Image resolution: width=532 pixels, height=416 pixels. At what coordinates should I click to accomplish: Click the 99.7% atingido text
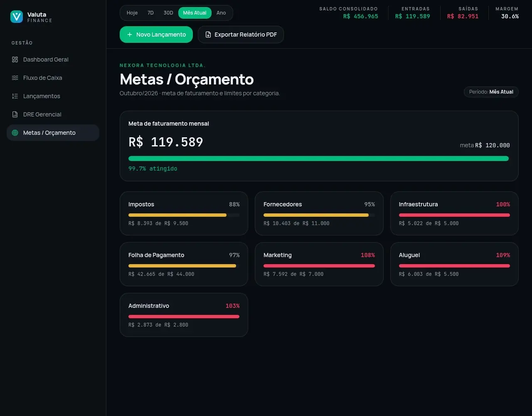pyautogui.click(x=153, y=168)
